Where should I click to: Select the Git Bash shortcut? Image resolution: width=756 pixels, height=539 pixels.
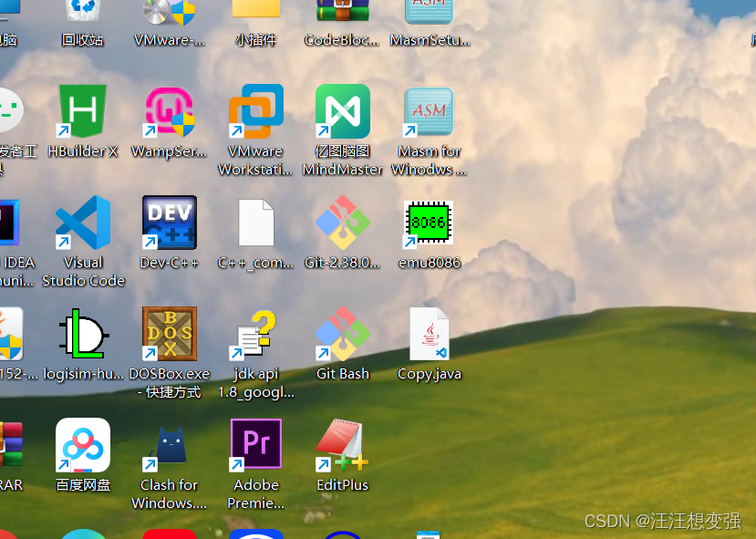pyautogui.click(x=343, y=334)
